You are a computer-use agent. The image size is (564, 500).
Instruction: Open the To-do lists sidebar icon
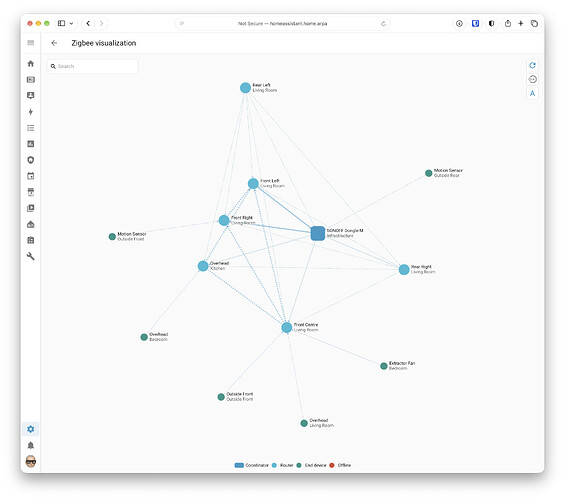tap(31, 128)
